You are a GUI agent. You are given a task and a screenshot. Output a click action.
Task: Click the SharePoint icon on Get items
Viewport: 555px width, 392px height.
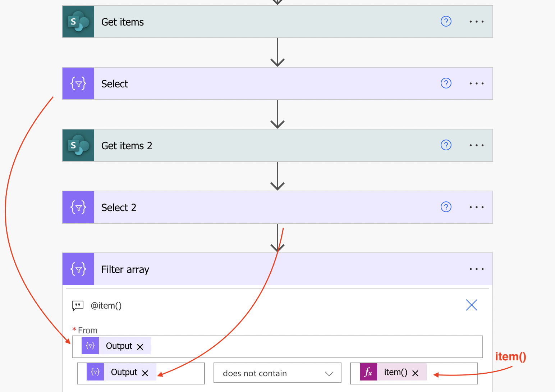(78, 22)
